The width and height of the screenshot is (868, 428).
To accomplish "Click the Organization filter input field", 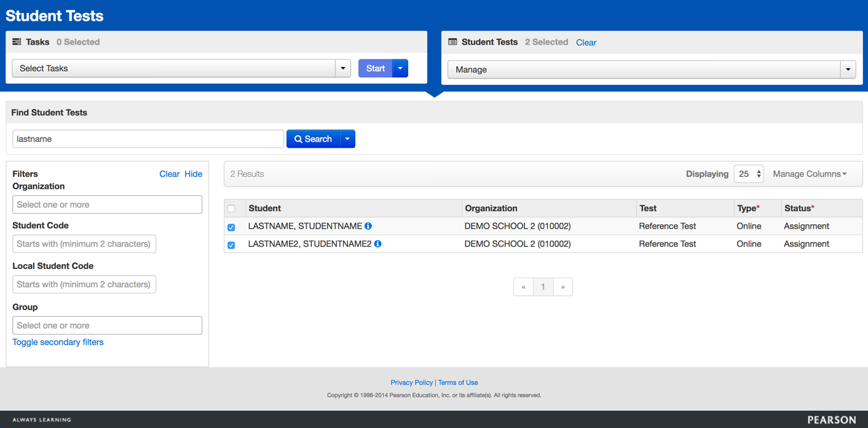I will (x=107, y=204).
